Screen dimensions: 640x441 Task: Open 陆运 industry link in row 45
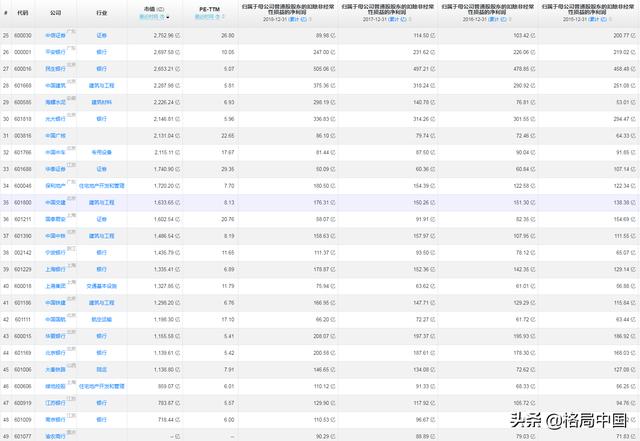coord(102,370)
